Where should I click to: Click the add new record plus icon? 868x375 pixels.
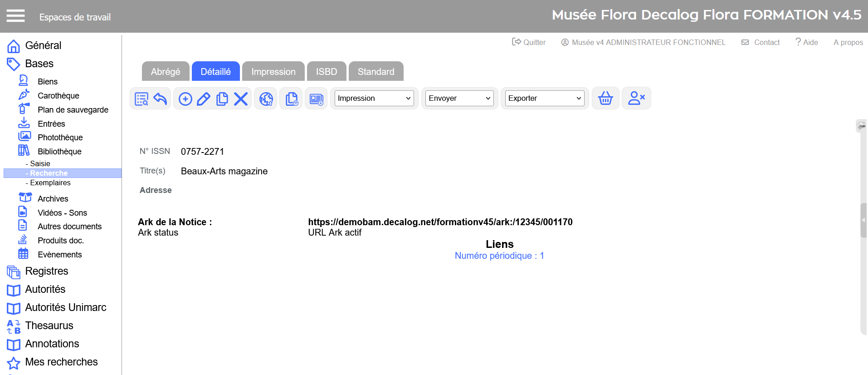coord(185,99)
